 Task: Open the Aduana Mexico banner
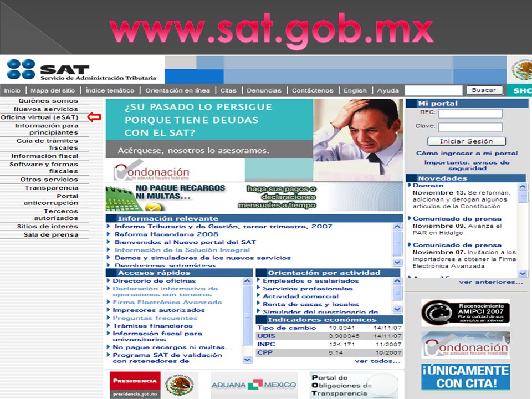pos(254,385)
